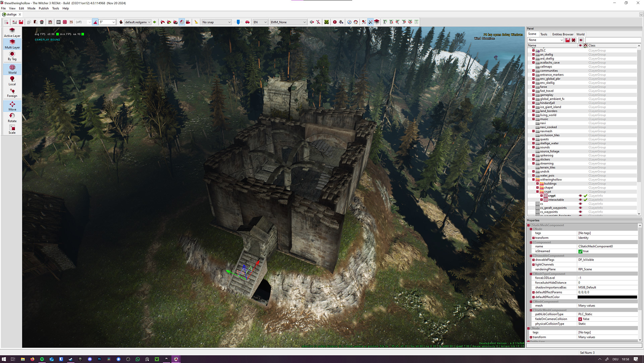Switch to World coordinate space
This screenshot has height=363, width=644.
pos(12,69)
